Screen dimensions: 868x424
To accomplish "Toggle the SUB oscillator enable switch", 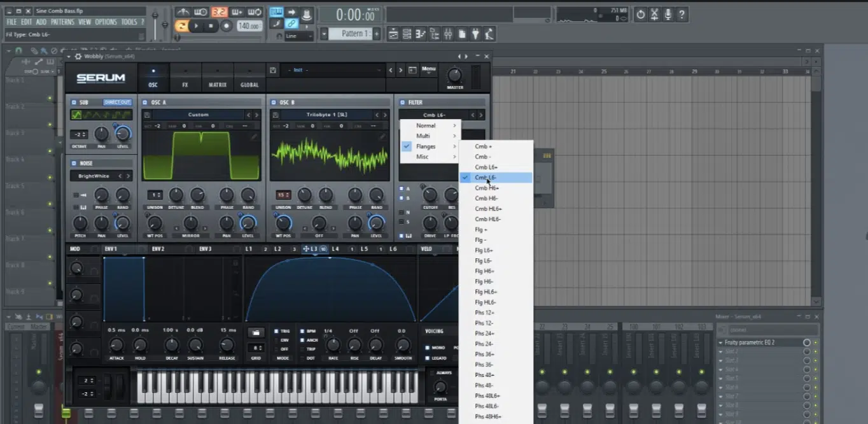I will [74, 102].
